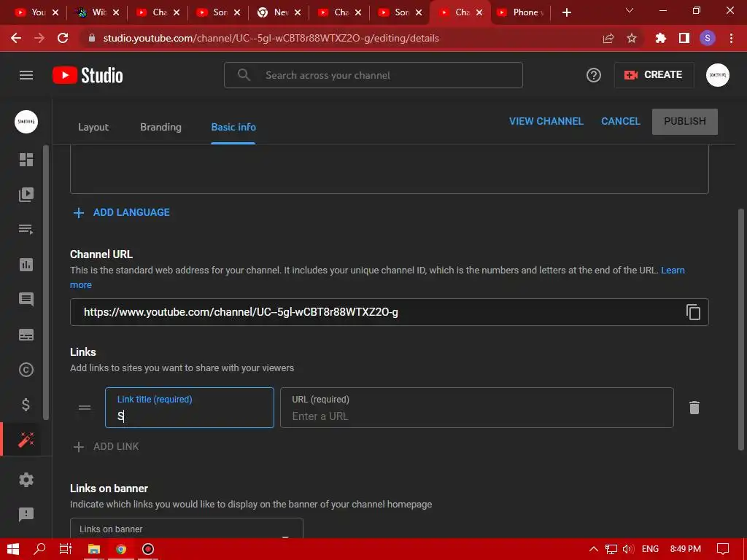The width and height of the screenshot is (747, 560).
Task: Bookmark this page with star icon
Action: 632,38
